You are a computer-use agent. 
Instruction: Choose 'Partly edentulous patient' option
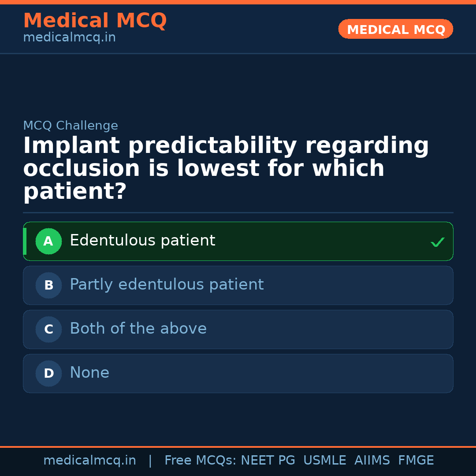coord(167,285)
